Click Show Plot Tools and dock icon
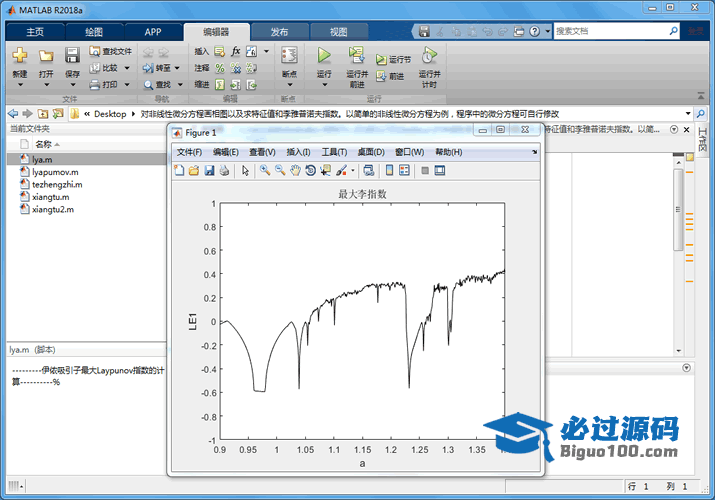 tap(440, 170)
